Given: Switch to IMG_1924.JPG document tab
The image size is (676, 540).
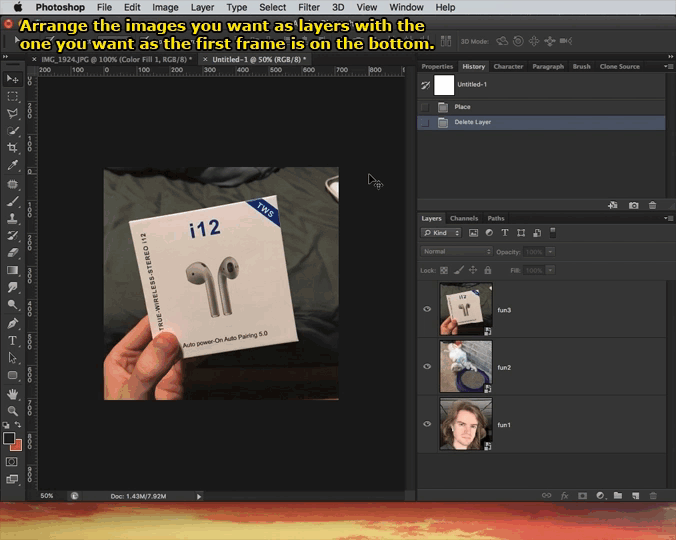Looking at the screenshot, I should pyautogui.click(x=116, y=59).
